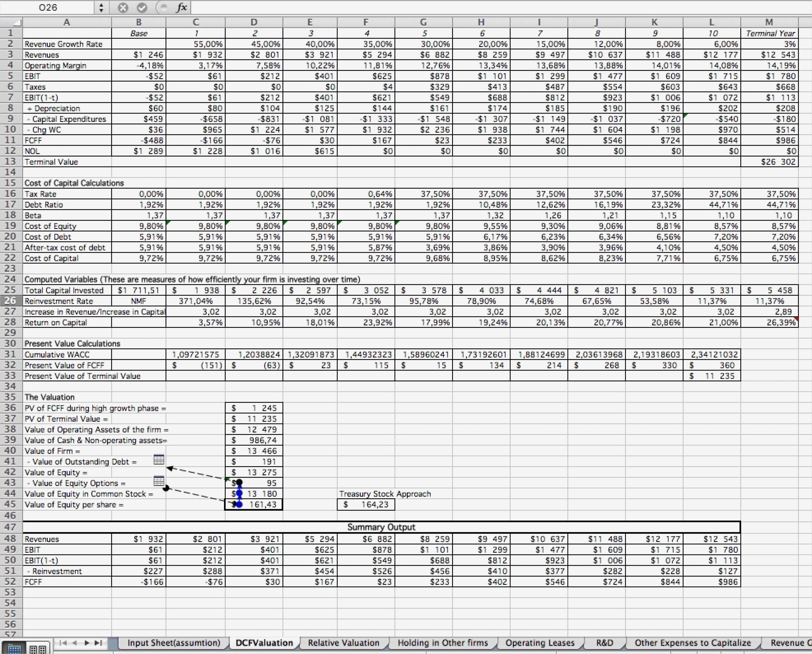This screenshot has width=812, height=654.
Task: Click the confirm entry checkmark icon
Action: 142,8
